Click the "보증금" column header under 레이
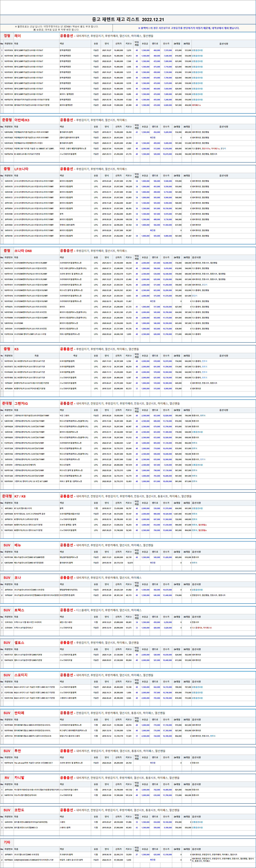This screenshot has height=868, width=256. [x=145, y=44]
